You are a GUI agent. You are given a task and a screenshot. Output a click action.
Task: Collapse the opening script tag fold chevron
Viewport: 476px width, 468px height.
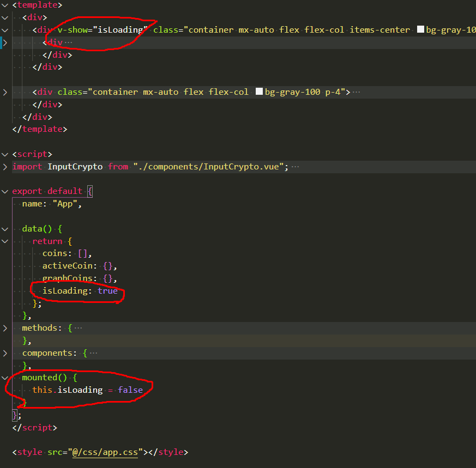5,154
